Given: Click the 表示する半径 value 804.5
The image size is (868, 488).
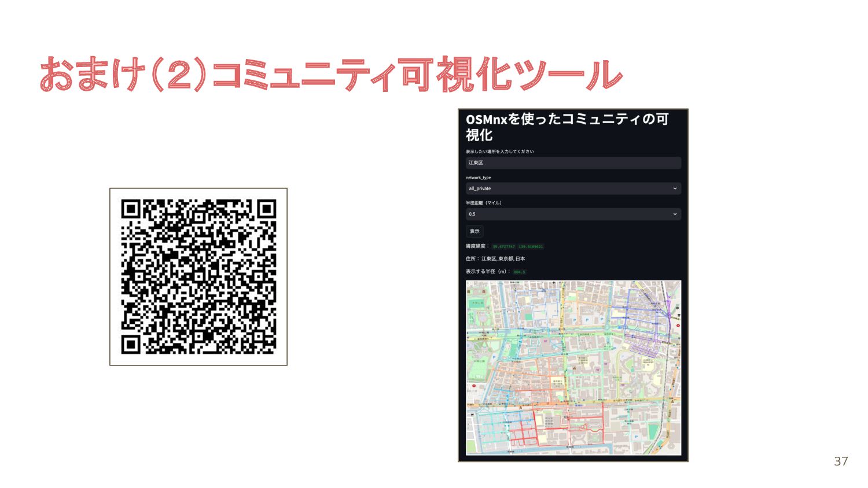Looking at the screenshot, I should pyautogui.click(x=519, y=272).
